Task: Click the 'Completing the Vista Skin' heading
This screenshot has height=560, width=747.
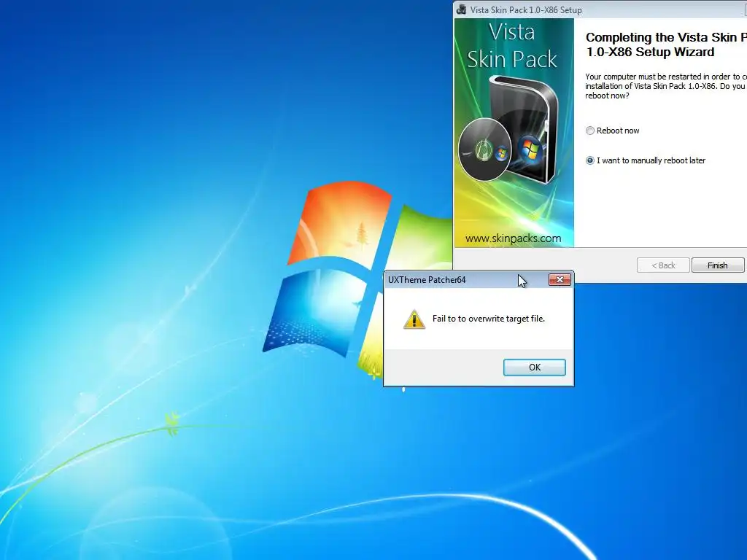Action: pyautogui.click(x=666, y=44)
